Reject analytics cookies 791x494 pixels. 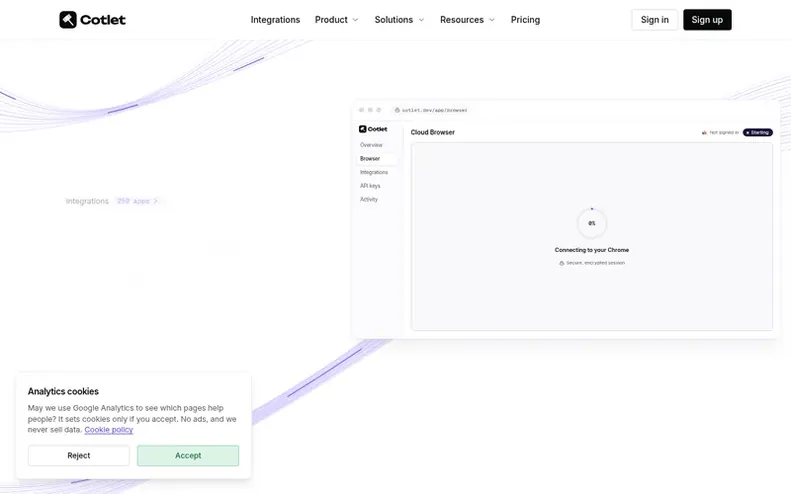click(x=79, y=455)
